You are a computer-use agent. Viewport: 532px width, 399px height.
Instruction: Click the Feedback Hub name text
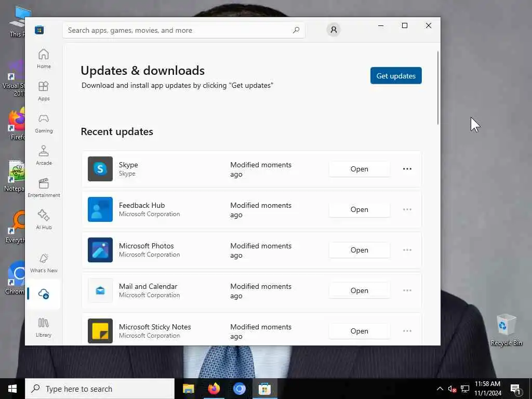pyautogui.click(x=142, y=205)
